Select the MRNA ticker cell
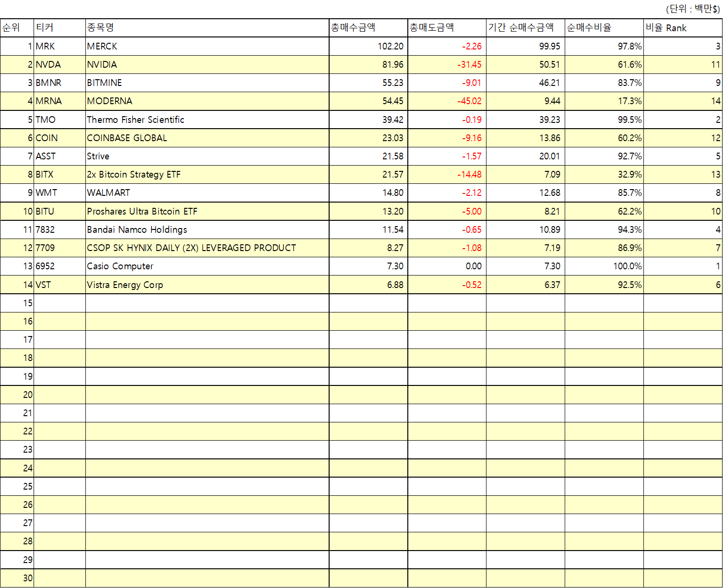This screenshot has width=723, height=588. 60,101
